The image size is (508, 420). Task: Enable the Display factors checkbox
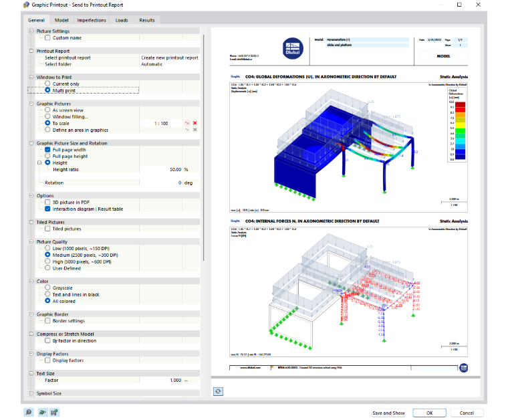(47, 360)
